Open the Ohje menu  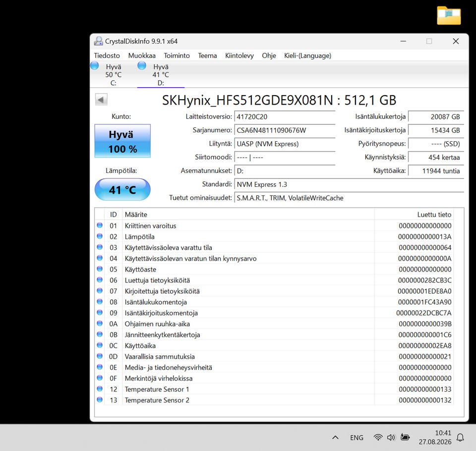[x=269, y=56]
